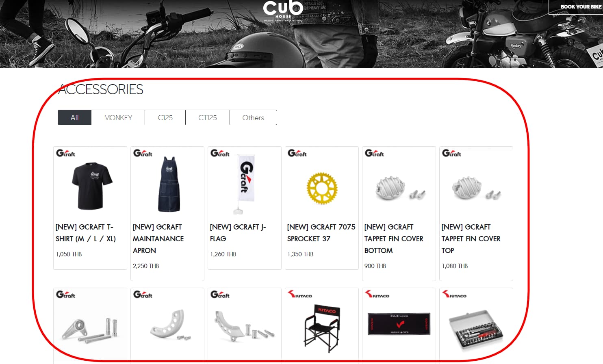Open the GCraft 7075 Sprocket 37 title
Image resolution: width=603 pixels, height=364 pixels.
(x=321, y=233)
